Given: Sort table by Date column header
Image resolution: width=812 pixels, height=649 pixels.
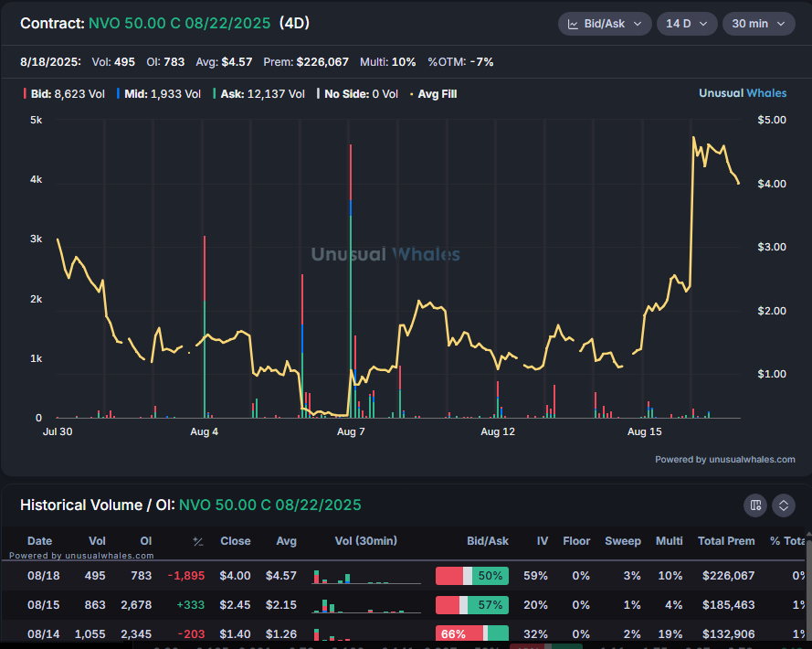Looking at the screenshot, I should (39, 541).
